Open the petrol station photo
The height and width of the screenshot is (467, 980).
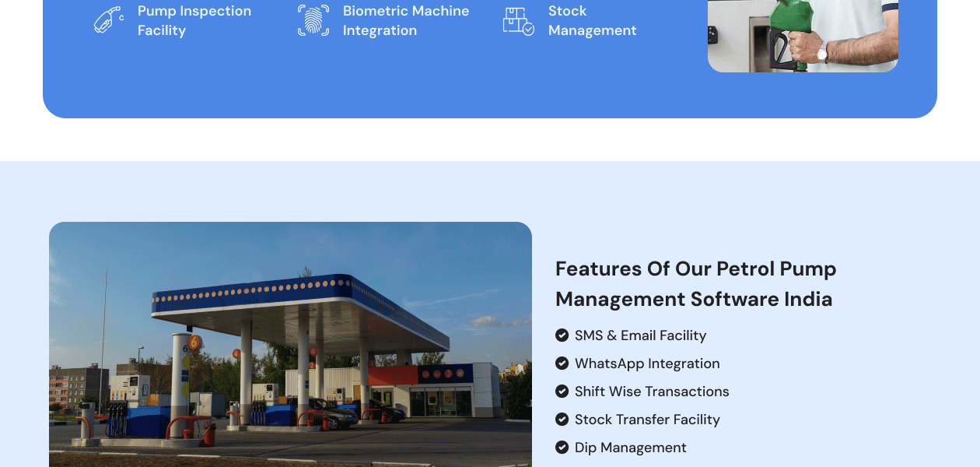coord(290,344)
